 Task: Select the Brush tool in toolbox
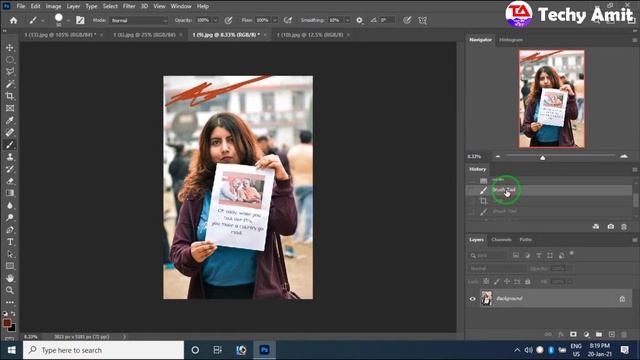tap(10, 144)
